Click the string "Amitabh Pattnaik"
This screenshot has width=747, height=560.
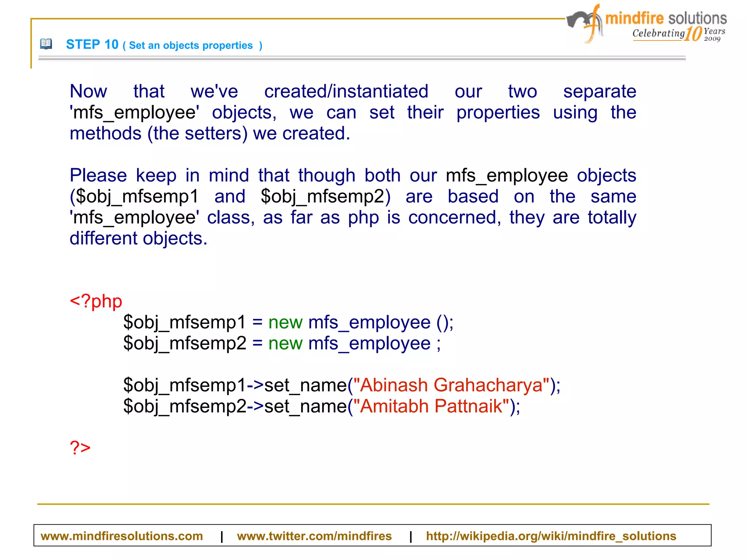click(x=431, y=406)
